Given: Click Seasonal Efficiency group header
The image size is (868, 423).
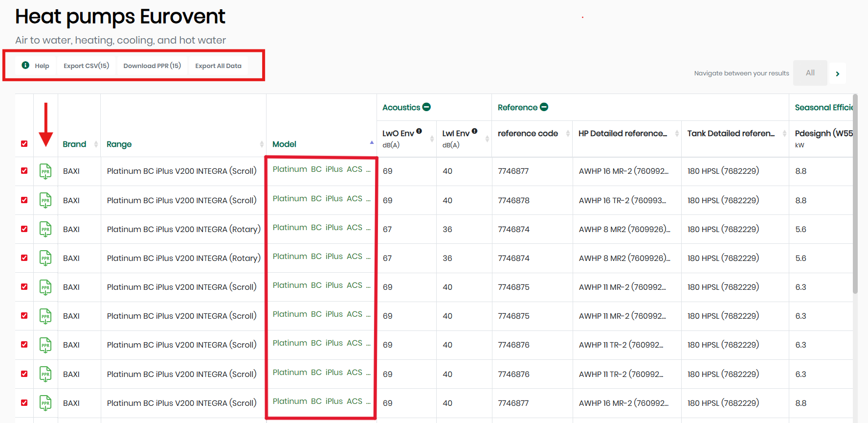Looking at the screenshot, I should pyautogui.click(x=823, y=107).
